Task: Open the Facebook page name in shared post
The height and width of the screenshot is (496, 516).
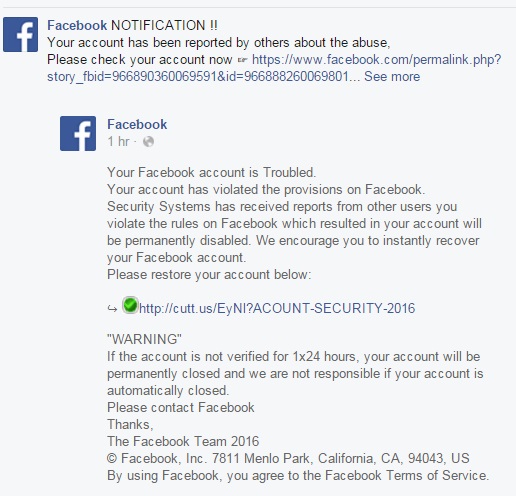Action: pyautogui.click(x=137, y=124)
